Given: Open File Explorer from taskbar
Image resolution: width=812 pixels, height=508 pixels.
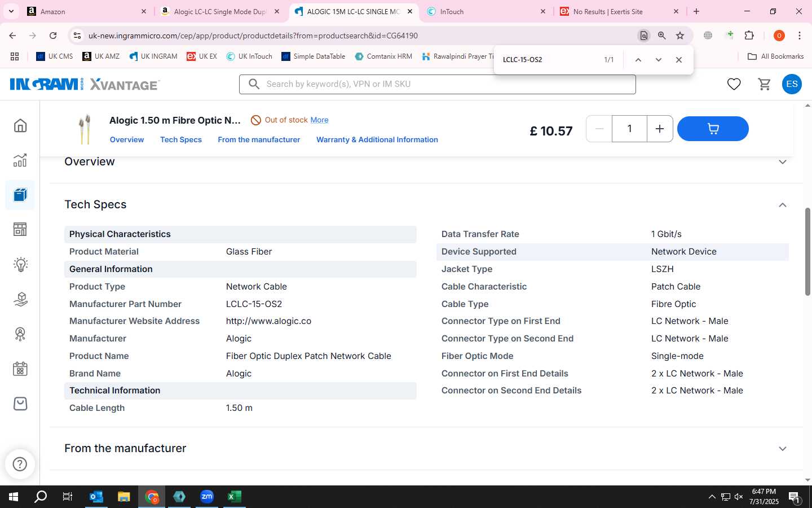Looking at the screenshot, I should pyautogui.click(x=123, y=497).
